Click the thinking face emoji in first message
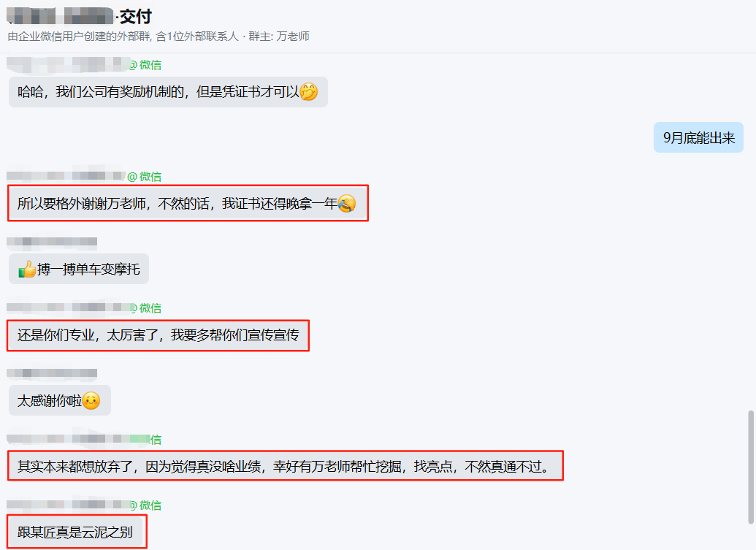Image resolution: width=756 pixels, height=550 pixels. click(308, 91)
